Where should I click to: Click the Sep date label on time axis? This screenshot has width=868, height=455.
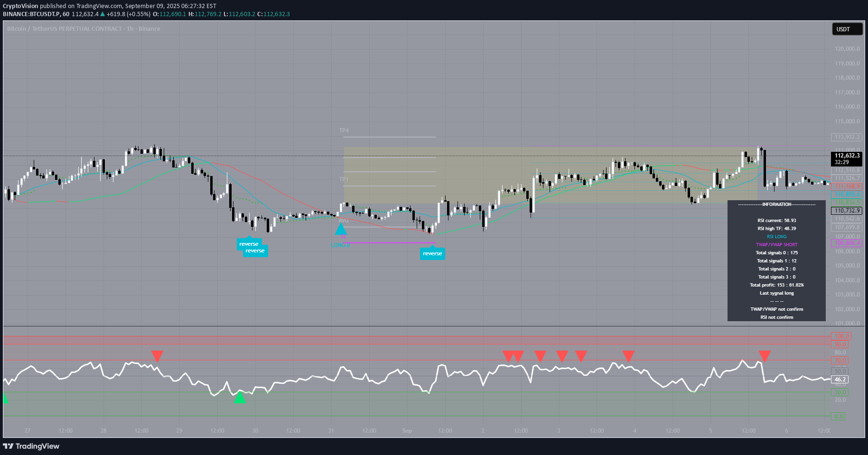coord(407,431)
